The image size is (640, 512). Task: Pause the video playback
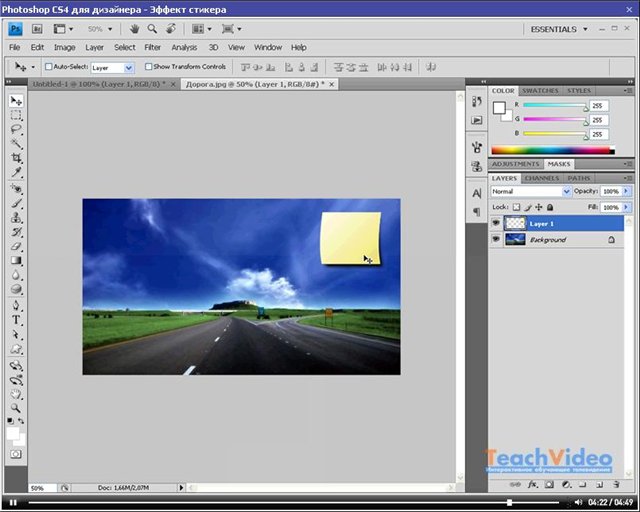(13, 503)
